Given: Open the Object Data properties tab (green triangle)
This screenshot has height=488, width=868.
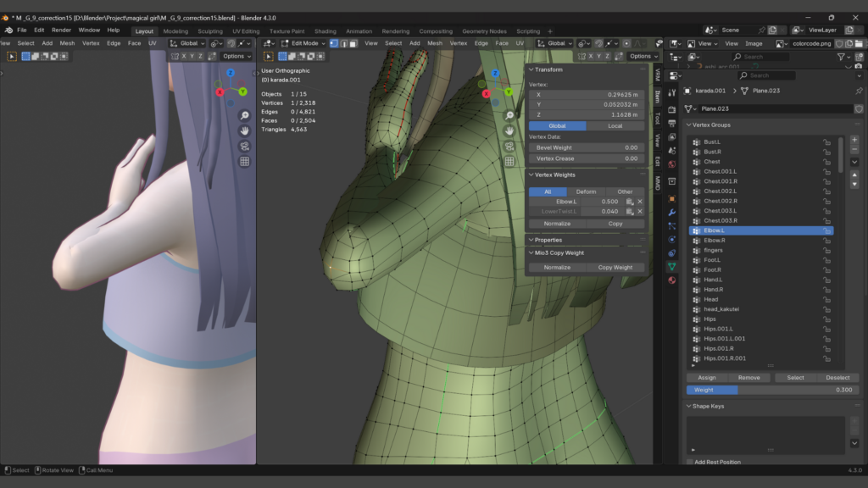Looking at the screenshot, I should point(671,266).
